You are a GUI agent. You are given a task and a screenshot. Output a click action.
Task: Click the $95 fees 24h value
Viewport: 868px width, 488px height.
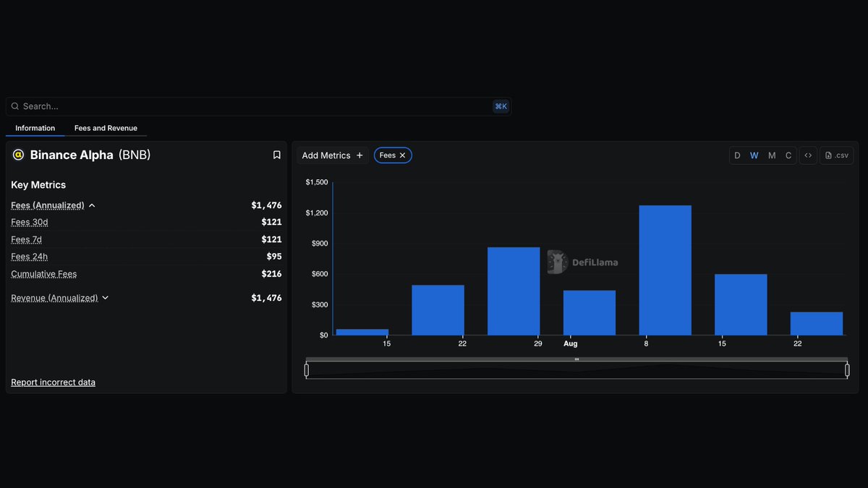click(274, 257)
